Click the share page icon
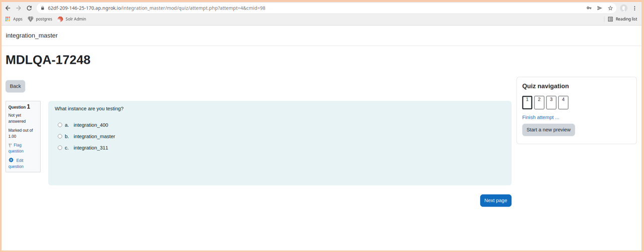The width and height of the screenshot is (644, 252). [x=599, y=8]
